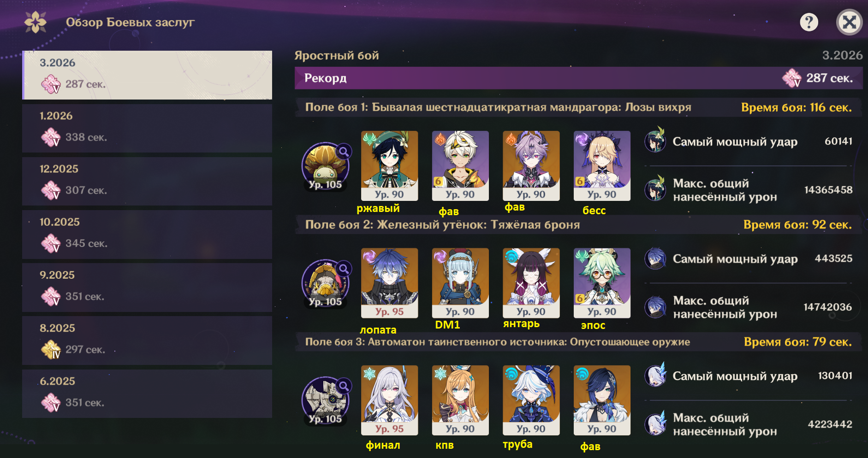Choose the 10.2025 record with 345 sec
Screen dimensions: 868x458
point(147,235)
